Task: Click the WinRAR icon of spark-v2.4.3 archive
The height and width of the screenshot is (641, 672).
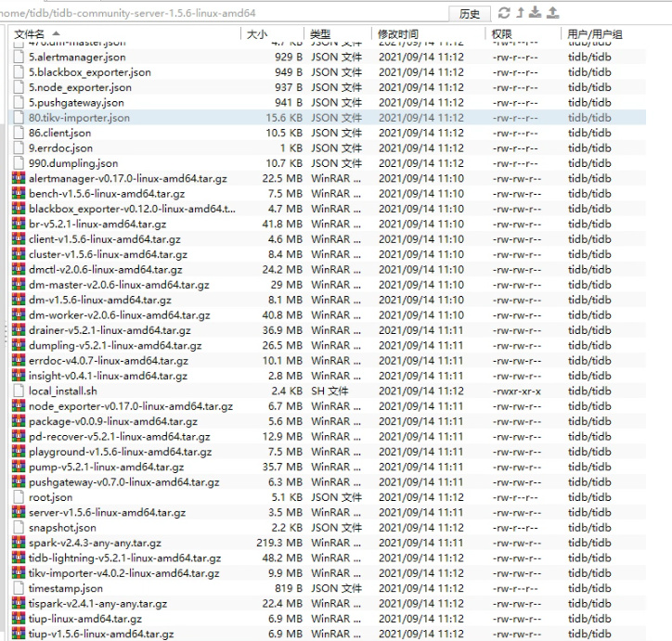Action: [19, 543]
